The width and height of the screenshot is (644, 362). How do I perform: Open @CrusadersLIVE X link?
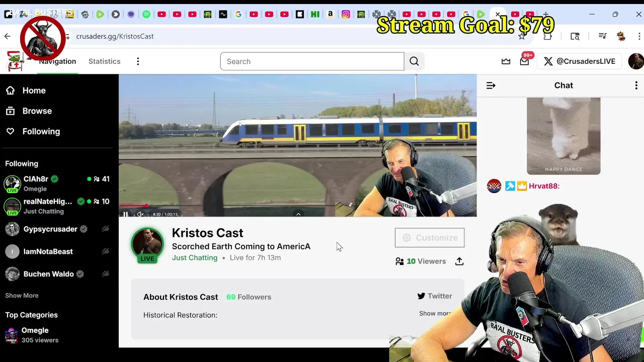click(580, 61)
